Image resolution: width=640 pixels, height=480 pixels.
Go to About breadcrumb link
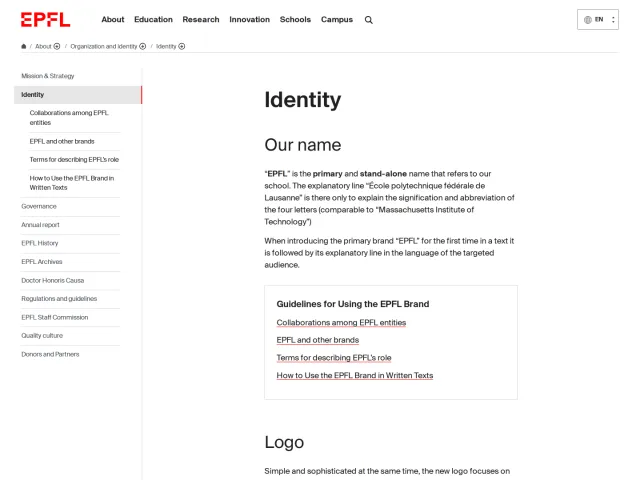pos(43,47)
